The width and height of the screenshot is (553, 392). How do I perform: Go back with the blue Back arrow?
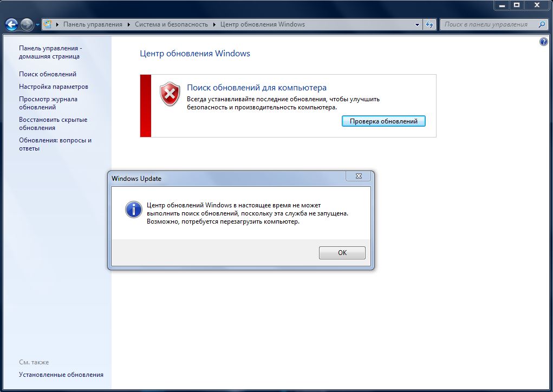click(11, 24)
